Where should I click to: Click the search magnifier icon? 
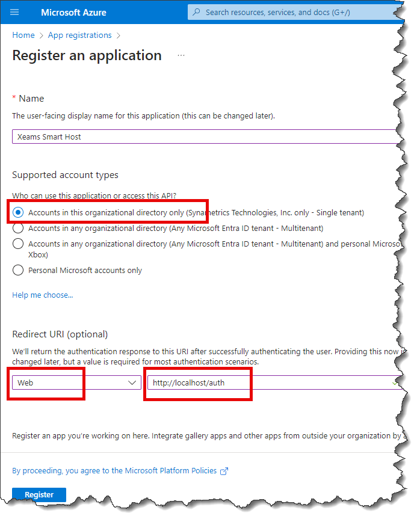(x=196, y=12)
